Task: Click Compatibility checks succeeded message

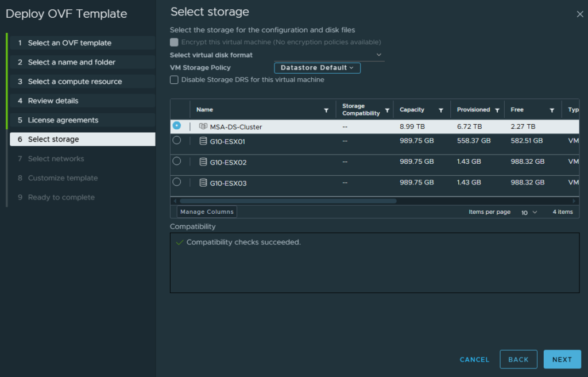Action: pos(243,243)
